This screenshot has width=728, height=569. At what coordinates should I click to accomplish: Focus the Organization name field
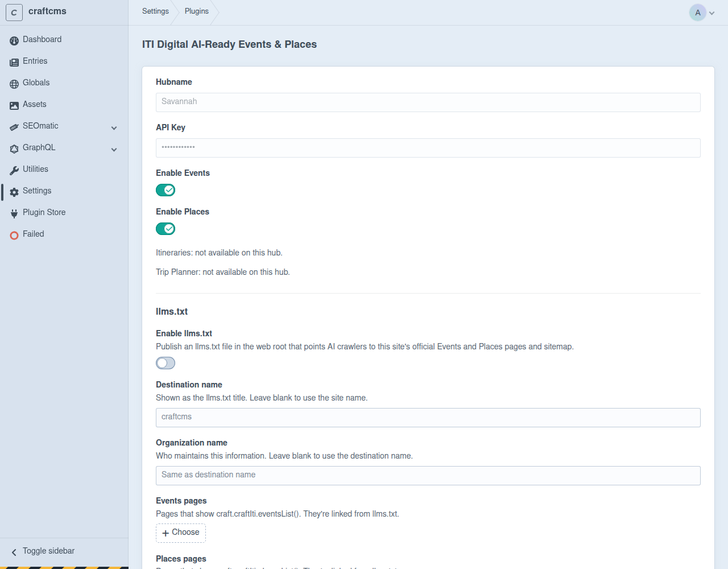(428, 476)
